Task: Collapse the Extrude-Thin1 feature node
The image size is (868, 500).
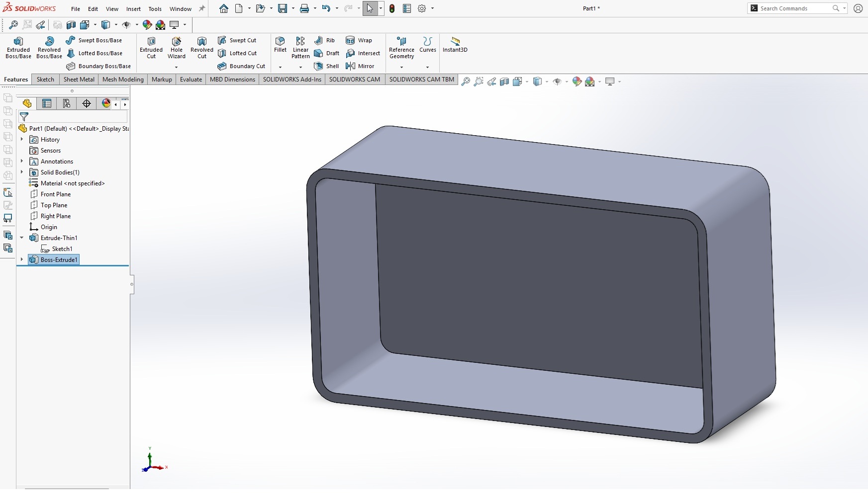Action: (x=22, y=238)
